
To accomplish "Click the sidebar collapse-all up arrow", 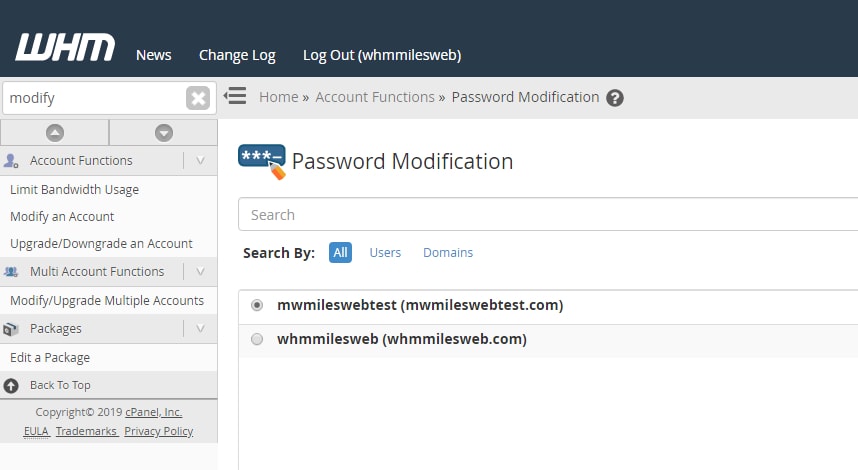I will (55, 133).
